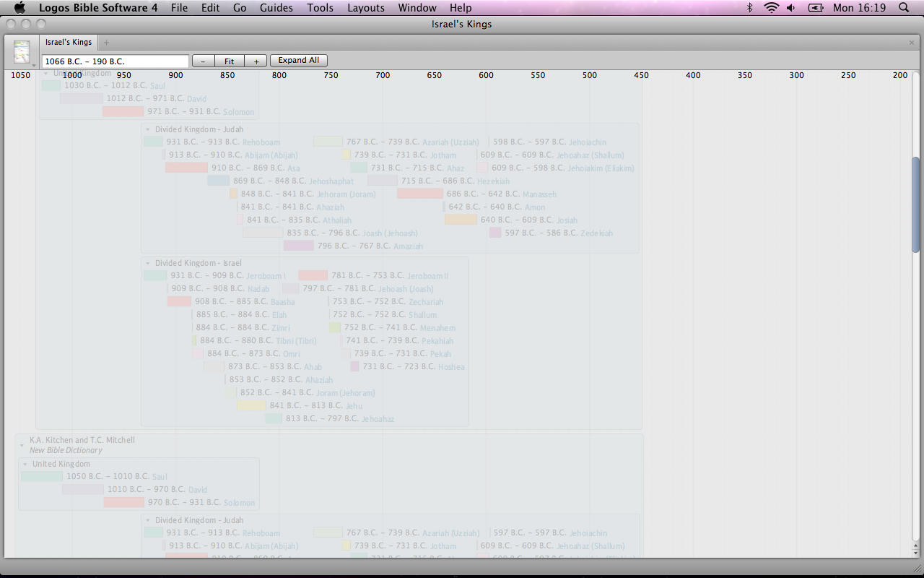Close the panel with the x icon

[x=912, y=43]
